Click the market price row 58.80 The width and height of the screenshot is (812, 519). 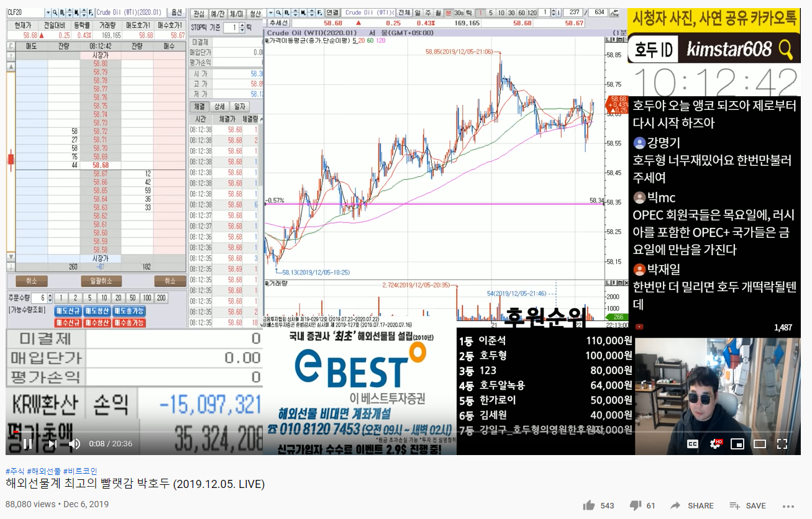(101, 63)
